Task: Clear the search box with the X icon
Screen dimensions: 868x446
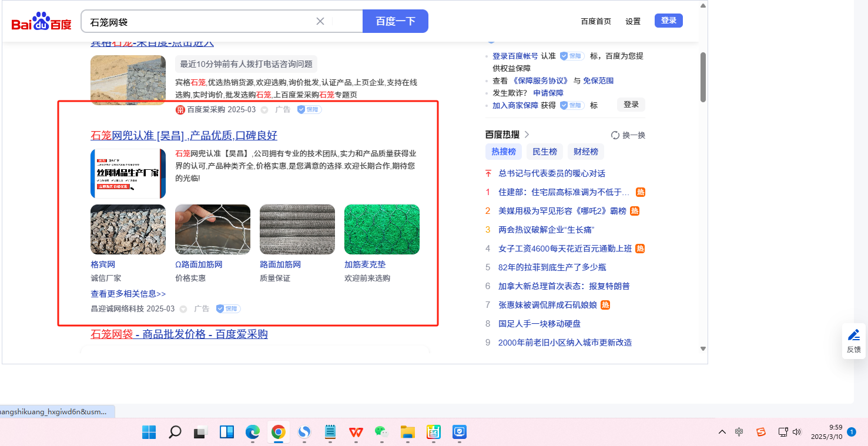Action: [320, 22]
